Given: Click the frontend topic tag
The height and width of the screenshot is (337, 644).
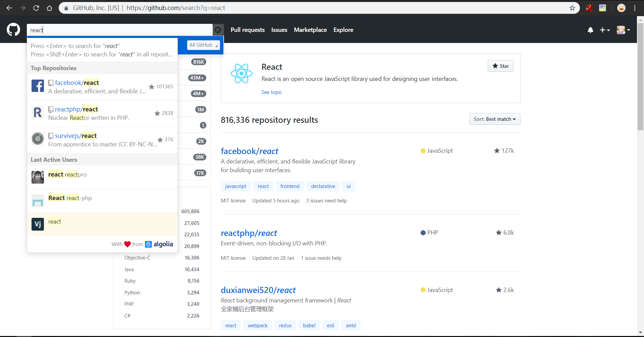Looking at the screenshot, I should point(290,186).
